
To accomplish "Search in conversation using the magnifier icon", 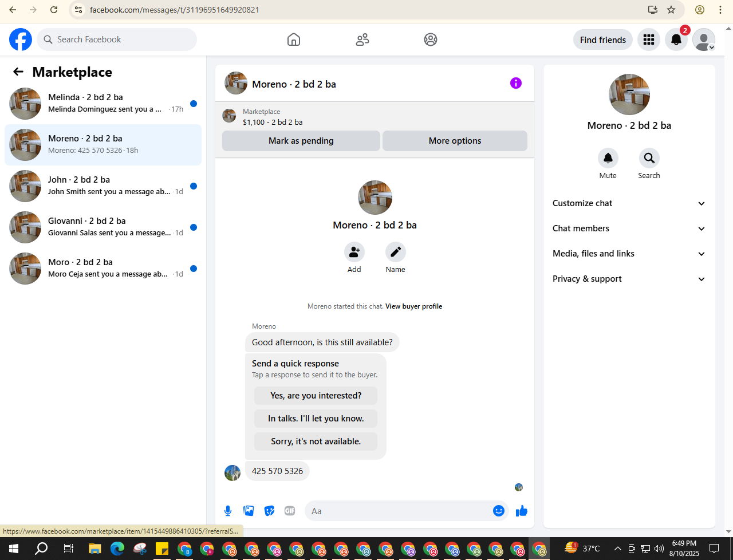I will pos(649,158).
